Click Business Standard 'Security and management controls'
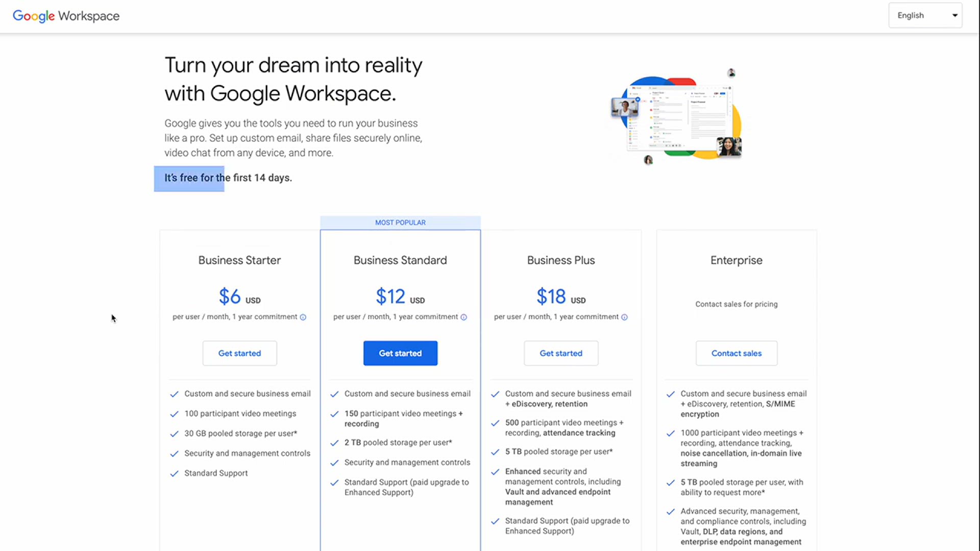 click(407, 463)
